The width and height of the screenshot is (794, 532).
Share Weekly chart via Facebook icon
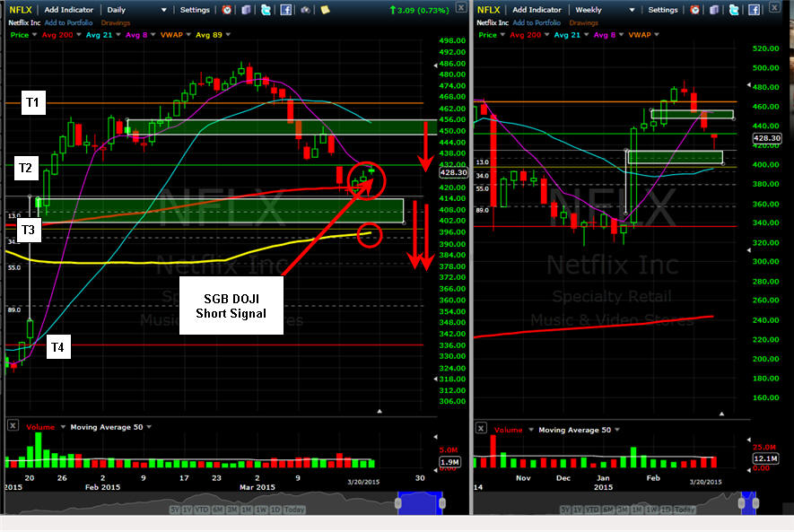(x=754, y=10)
